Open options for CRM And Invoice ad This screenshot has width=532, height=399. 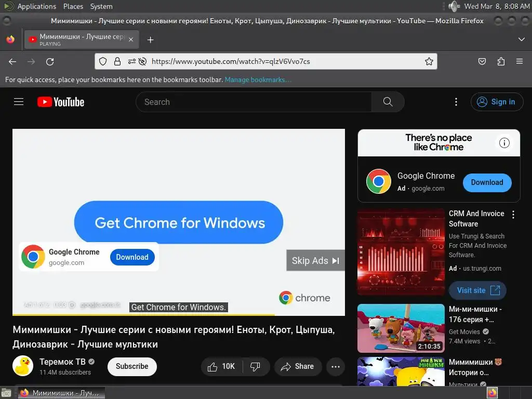[x=513, y=215]
